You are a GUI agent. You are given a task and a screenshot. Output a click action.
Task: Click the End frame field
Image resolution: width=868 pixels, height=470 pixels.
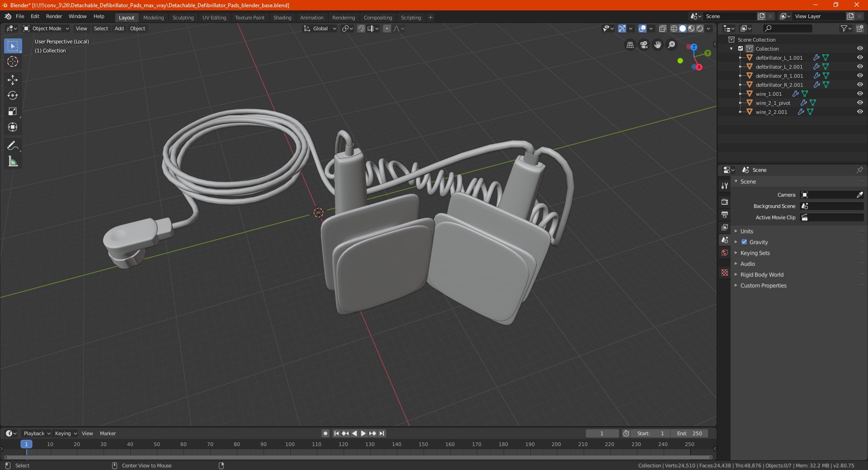coord(689,433)
